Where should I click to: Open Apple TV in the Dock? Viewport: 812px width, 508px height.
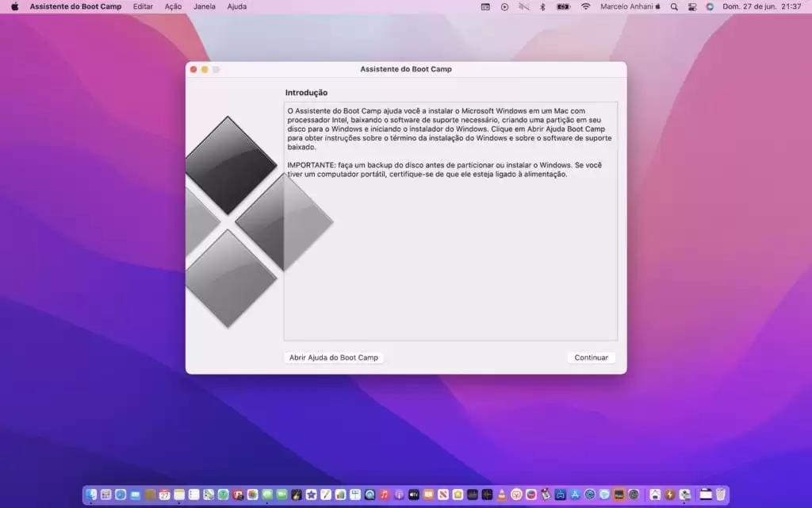(413, 495)
